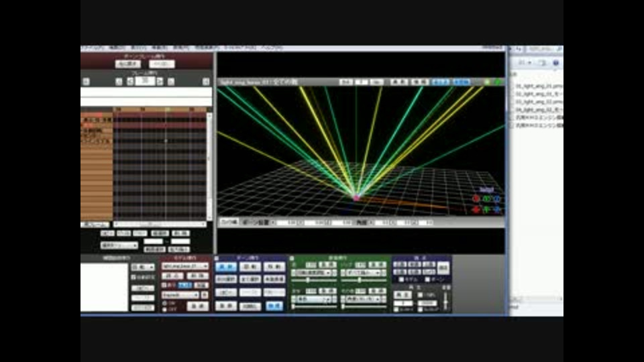Screen dimensions: 644x362
Task: Click the green Y-axis rotation handle icon
Action: click(x=487, y=199)
